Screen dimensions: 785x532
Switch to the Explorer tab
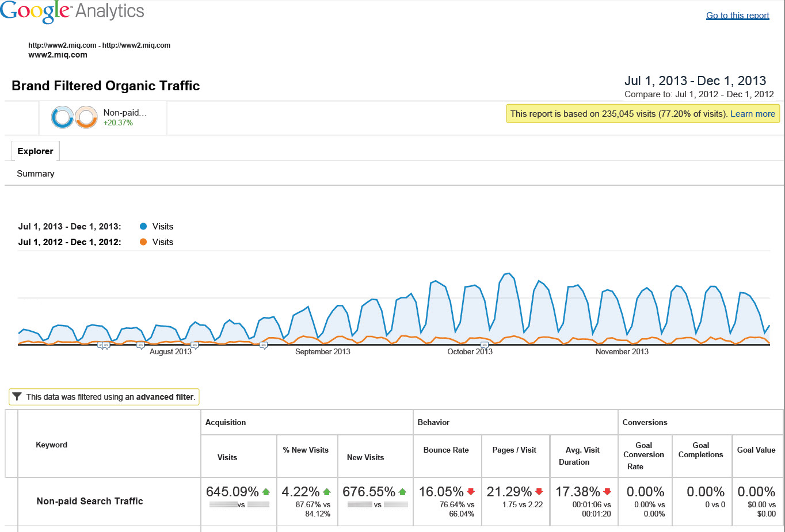tap(35, 151)
